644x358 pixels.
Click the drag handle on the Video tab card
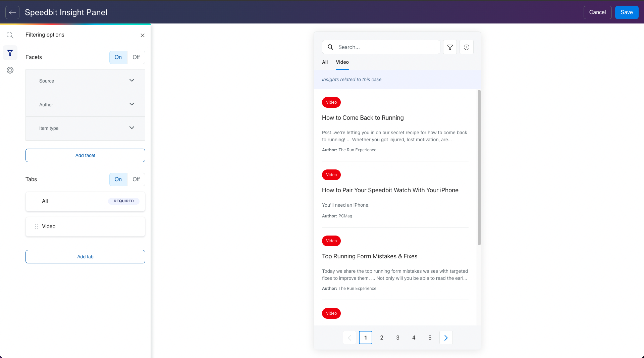coord(37,226)
